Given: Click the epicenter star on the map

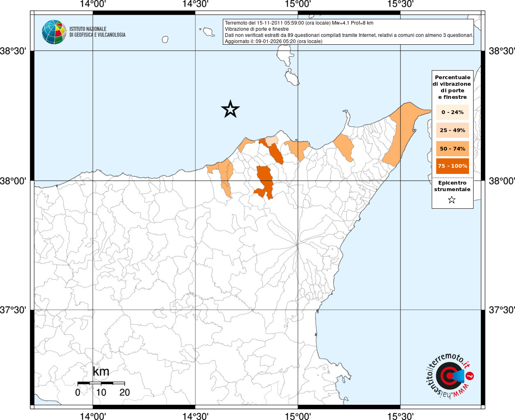Looking at the screenshot, I should [x=230, y=109].
